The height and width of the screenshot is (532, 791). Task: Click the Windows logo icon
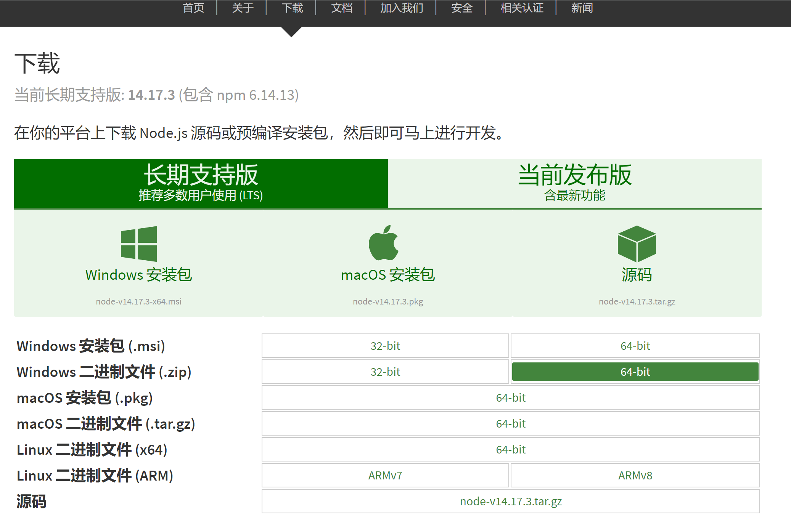point(139,244)
